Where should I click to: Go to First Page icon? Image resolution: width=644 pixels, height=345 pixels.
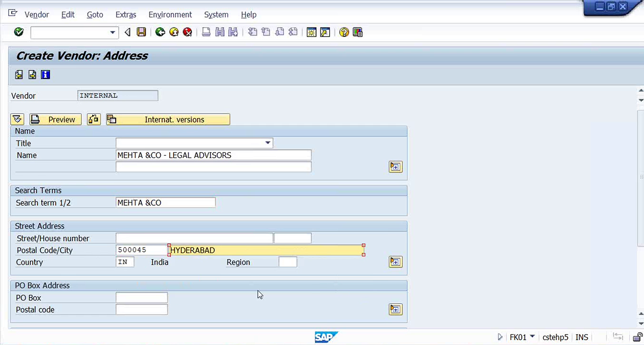tap(253, 32)
